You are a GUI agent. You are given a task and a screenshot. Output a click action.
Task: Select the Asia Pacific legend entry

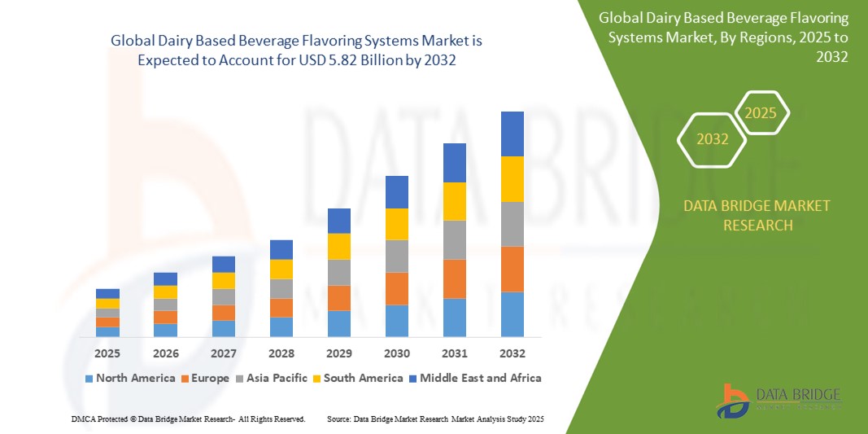(x=273, y=378)
